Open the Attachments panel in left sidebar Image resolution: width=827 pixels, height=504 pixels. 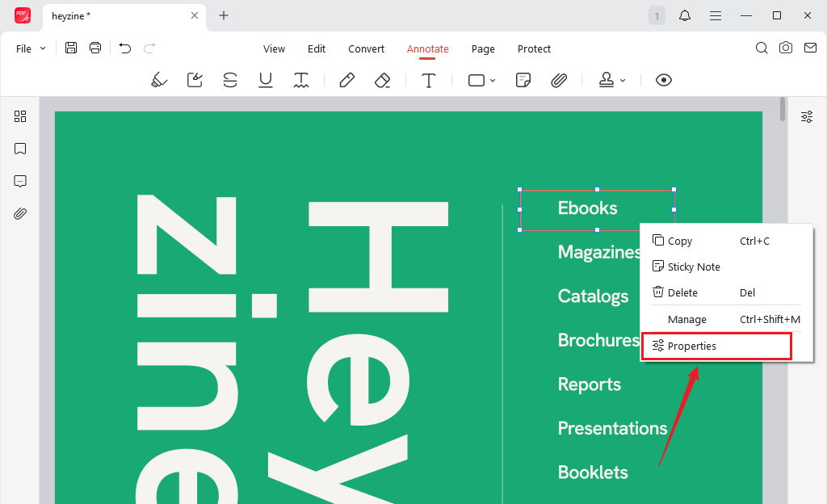(20, 213)
